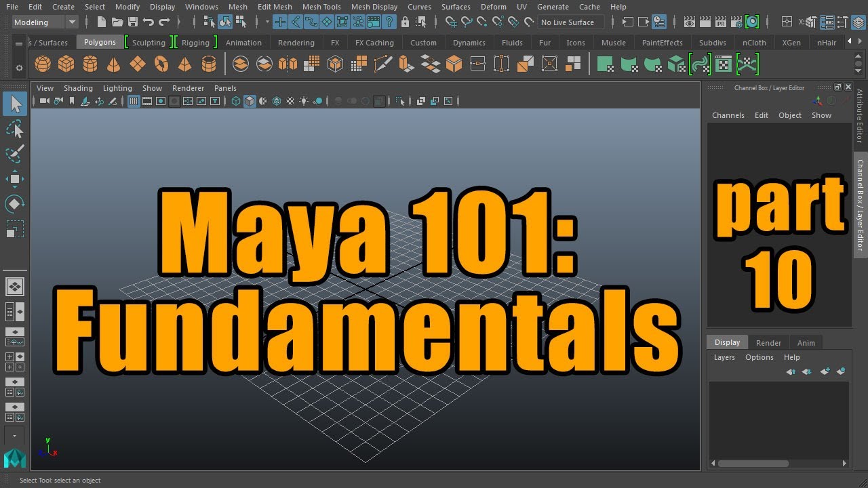Image resolution: width=868 pixels, height=488 pixels.
Task: Create a polygon plane from shelf
Action: pos(138,64)
